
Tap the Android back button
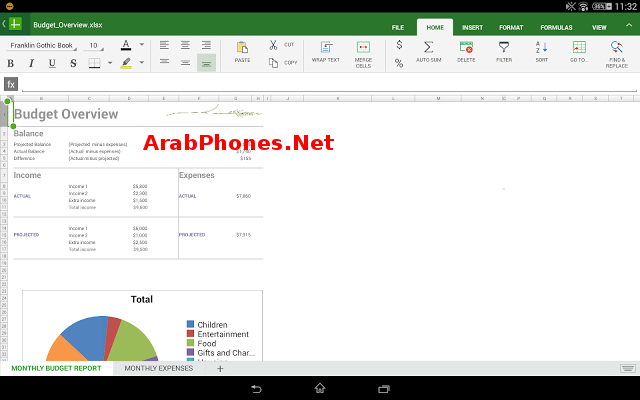click(x=256, y=389)
